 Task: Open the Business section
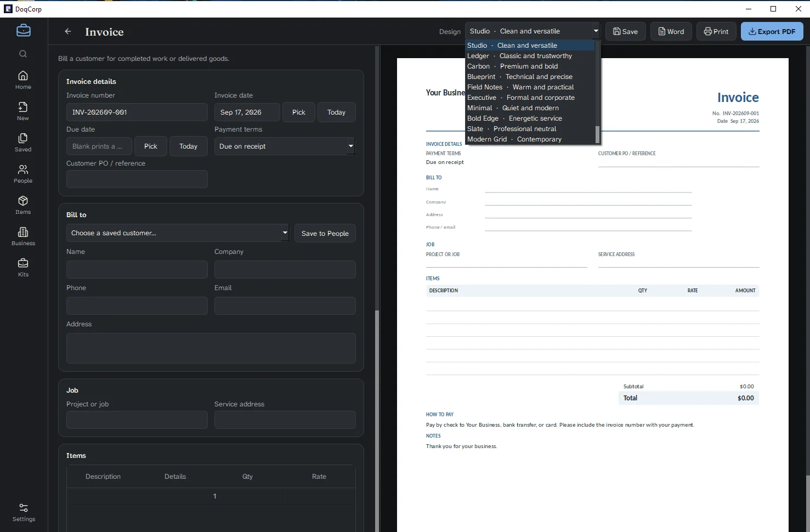click(x=23, y=236)
